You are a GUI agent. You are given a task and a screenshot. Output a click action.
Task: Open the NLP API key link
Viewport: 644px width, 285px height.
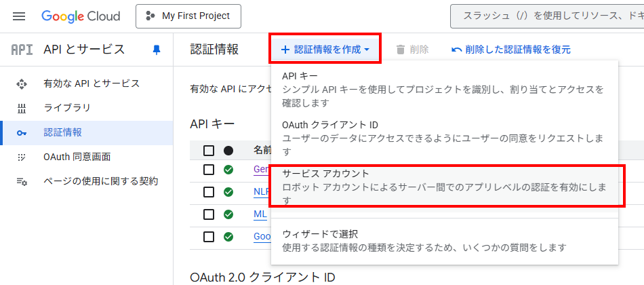(x=260, y=192)
